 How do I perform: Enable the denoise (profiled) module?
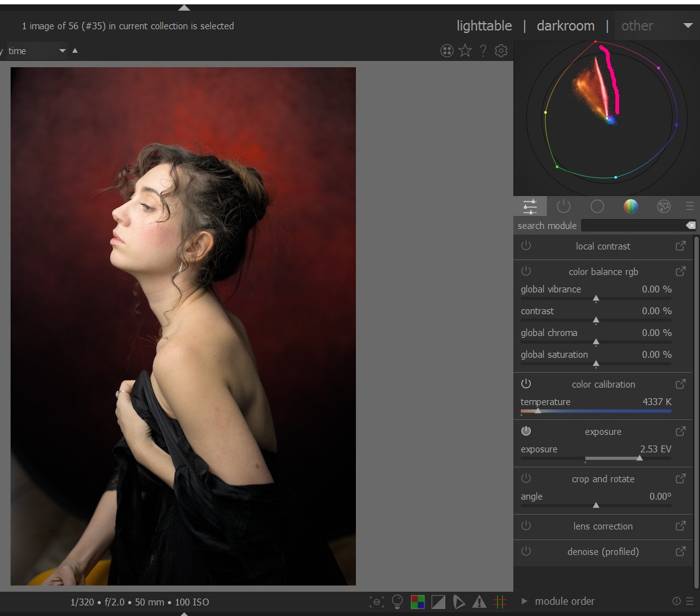526,551
